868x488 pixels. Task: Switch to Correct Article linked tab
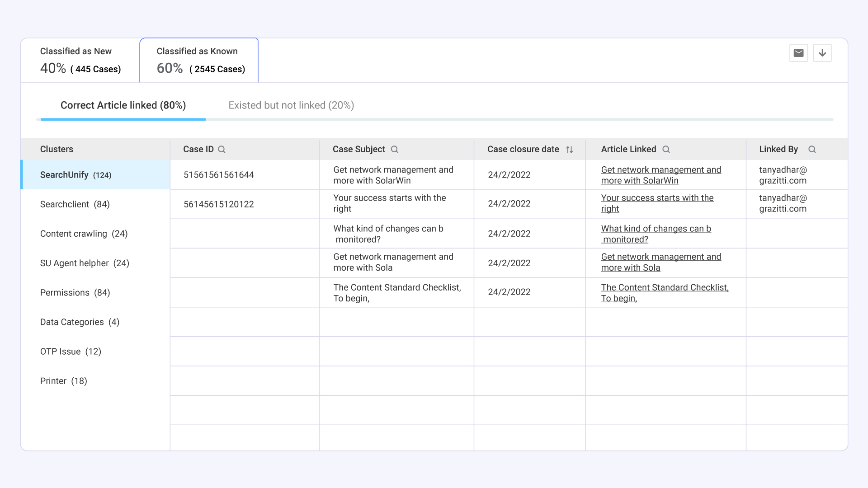(123, 105)
